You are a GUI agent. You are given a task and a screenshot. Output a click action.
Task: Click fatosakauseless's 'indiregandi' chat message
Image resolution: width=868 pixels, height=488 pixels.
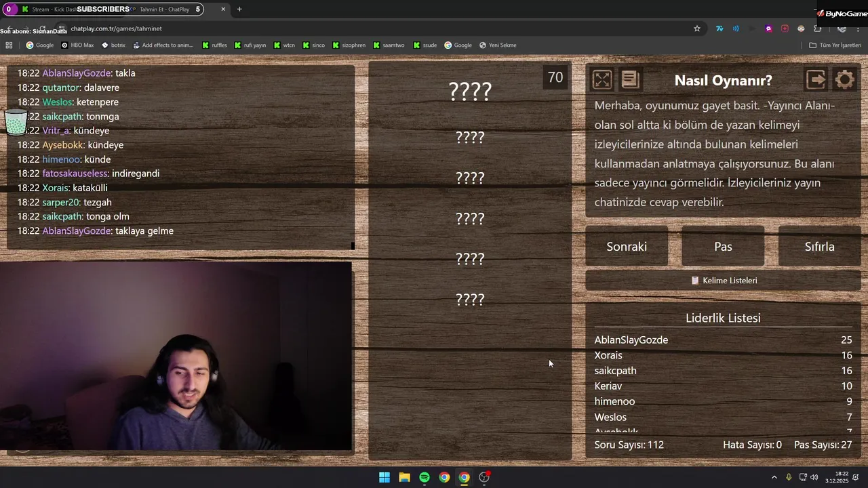[136, 174]
